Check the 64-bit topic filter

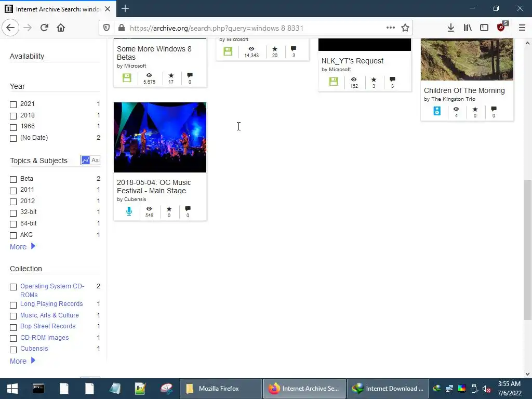coord(13,224)
